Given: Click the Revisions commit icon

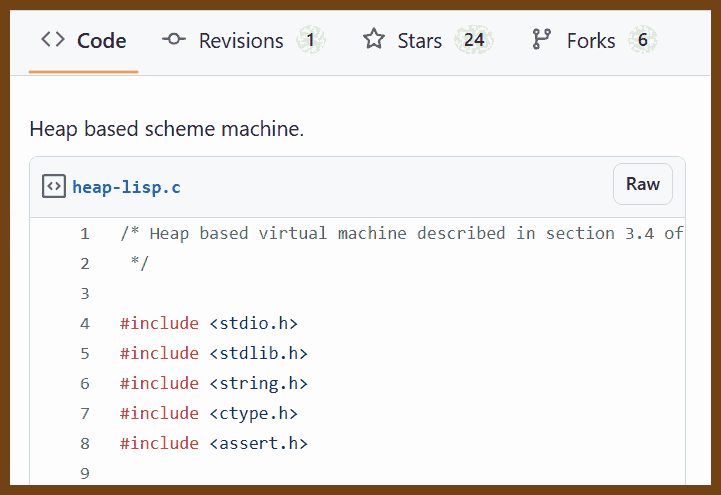Looking at the screenshot, I should 174,40.
